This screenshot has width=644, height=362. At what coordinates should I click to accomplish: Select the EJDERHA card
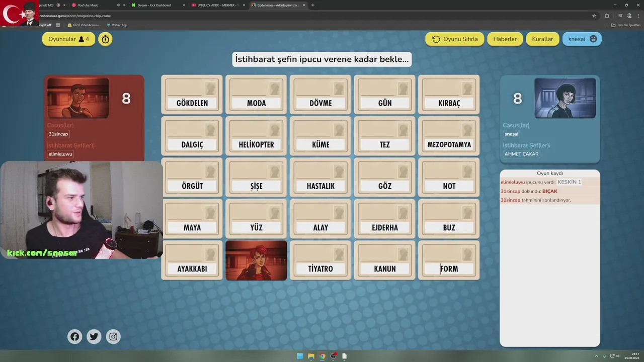pos(385,219)
